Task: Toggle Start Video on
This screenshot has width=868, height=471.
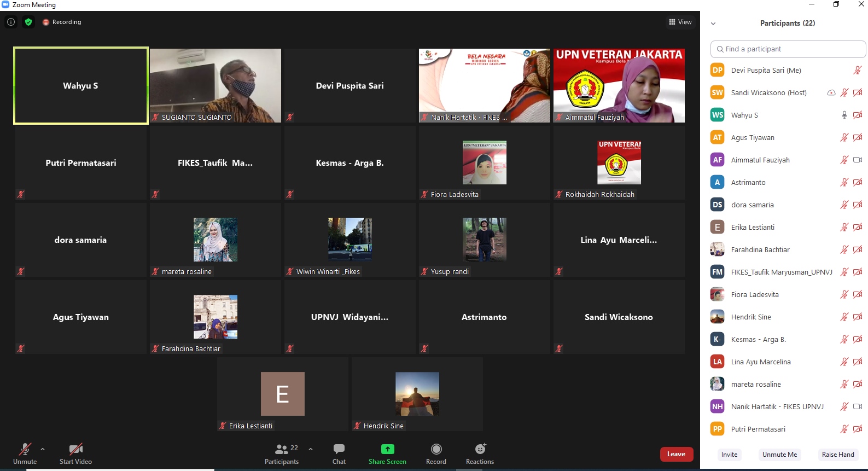Action: coord(75,453)
